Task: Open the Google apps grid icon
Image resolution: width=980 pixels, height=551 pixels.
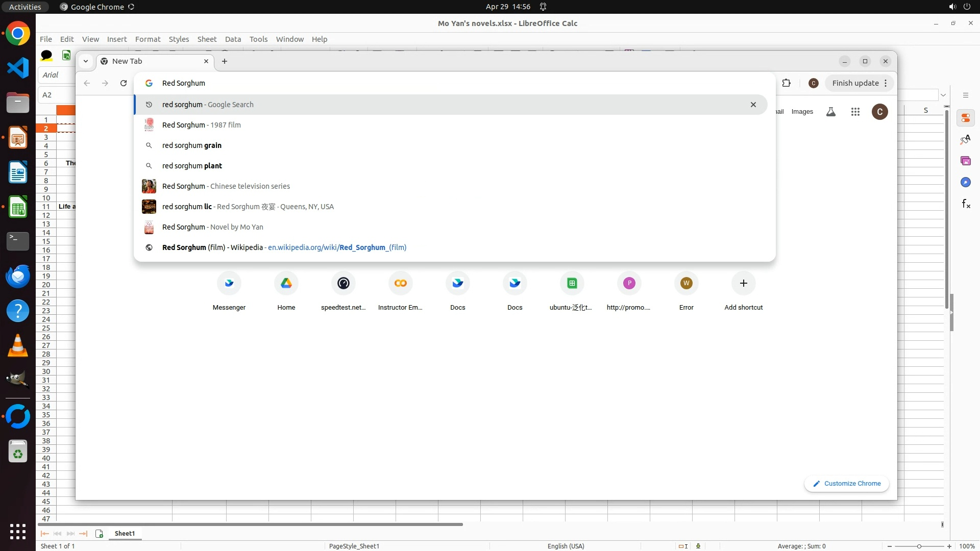Action: 855,112
